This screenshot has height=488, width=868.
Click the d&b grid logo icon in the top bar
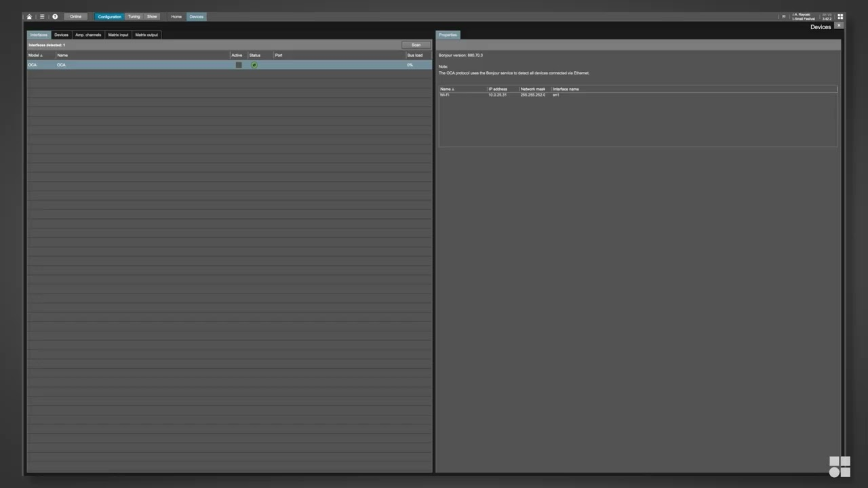[840, 17]
